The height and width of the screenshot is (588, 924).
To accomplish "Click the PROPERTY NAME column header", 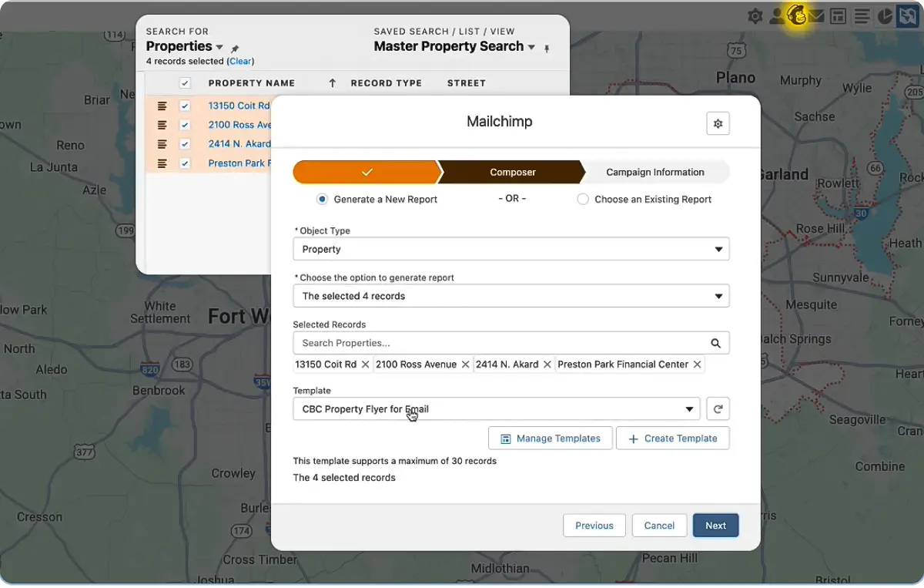I will coord(251,83).
